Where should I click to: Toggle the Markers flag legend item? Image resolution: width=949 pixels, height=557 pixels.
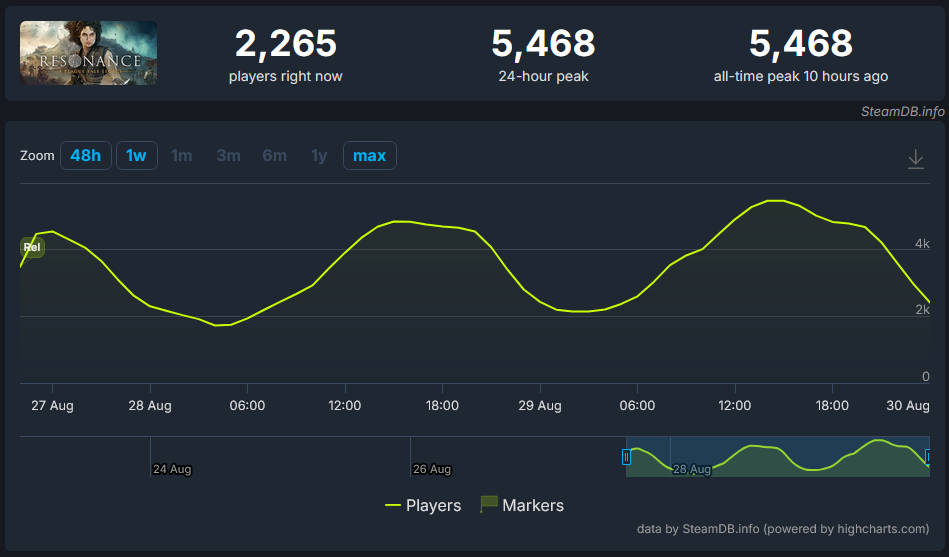(x=522, y=505)
